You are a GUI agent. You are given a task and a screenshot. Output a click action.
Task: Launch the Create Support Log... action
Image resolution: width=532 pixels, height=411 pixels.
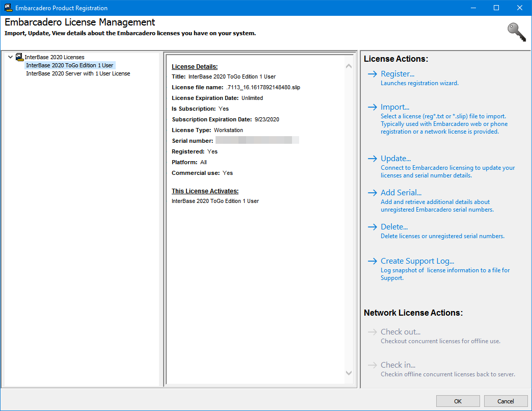pyautogui.click(x=417, y=261)
